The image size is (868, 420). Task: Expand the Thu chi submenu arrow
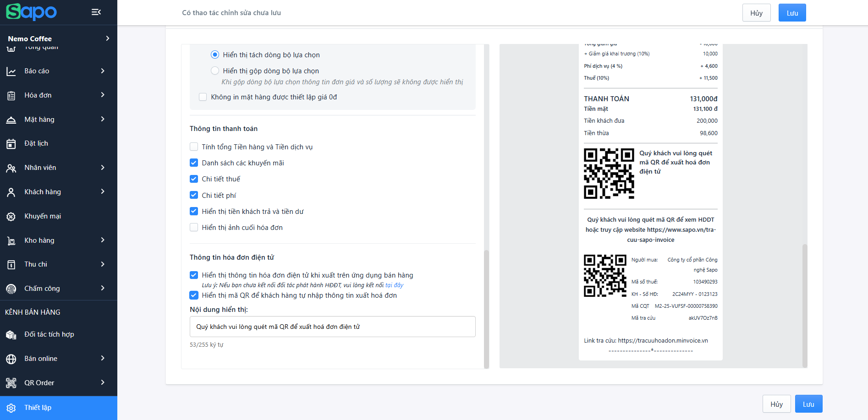tap(103, 264)
